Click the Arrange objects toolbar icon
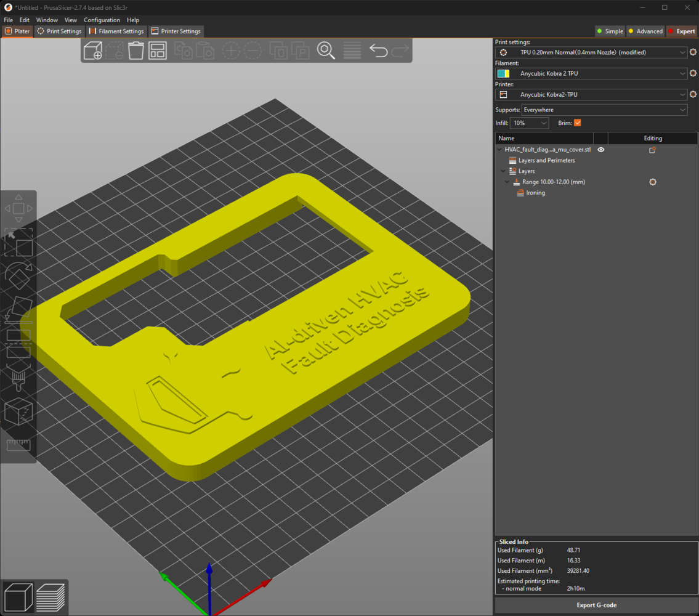The image size is (699, 616). point(158,51)
